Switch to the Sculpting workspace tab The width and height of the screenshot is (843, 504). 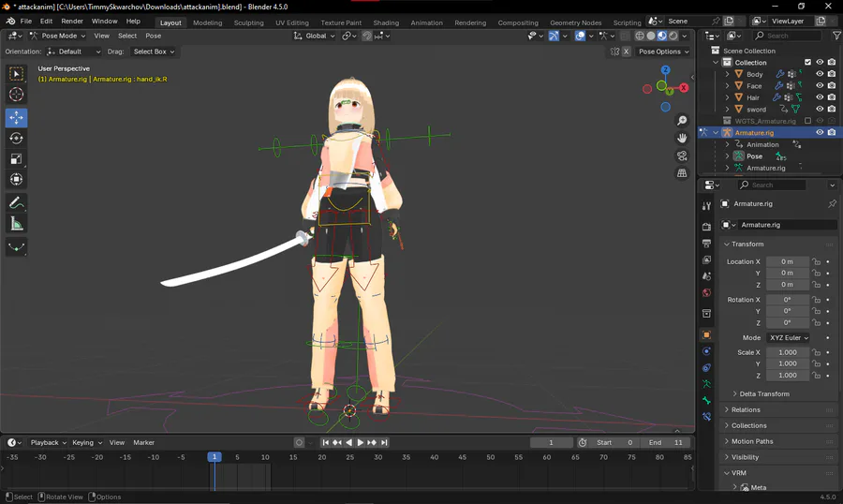pyautogui.click(x=248, y=22)
